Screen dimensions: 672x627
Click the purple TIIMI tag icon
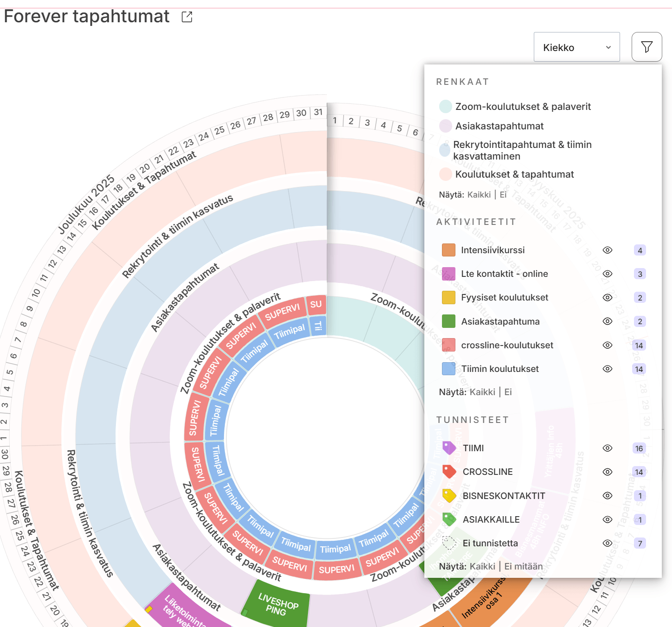449,448
